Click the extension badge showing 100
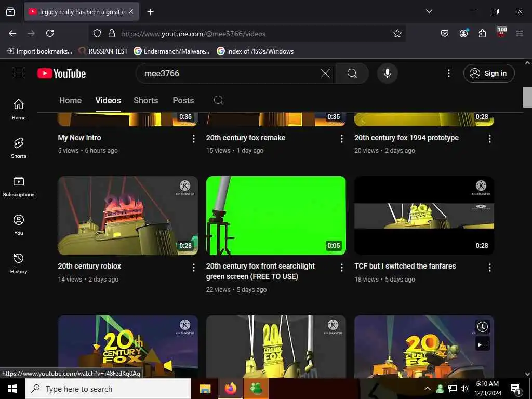 (501, 32)
